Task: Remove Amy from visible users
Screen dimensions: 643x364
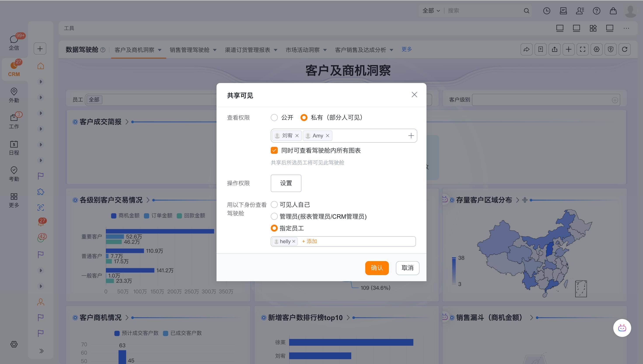Action: coord(327,135)
